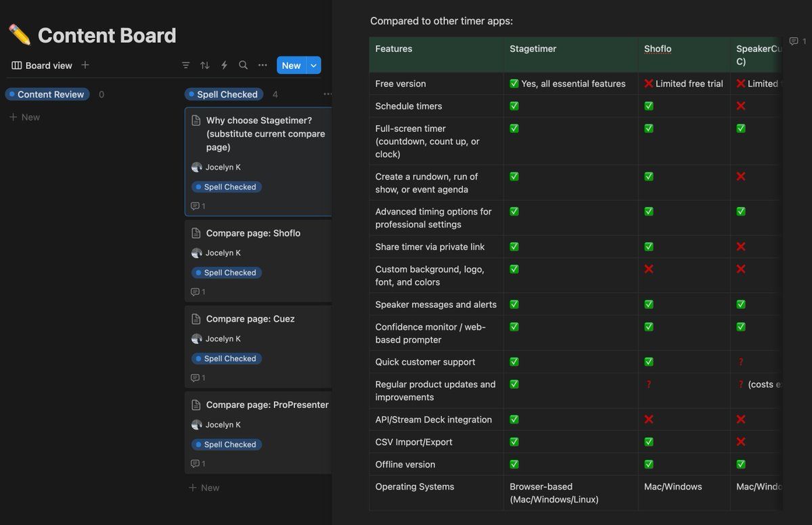Click the Stagetimer column header
Image resolution: width=812 pixels, height=525 pixels.
pos(570,55)
